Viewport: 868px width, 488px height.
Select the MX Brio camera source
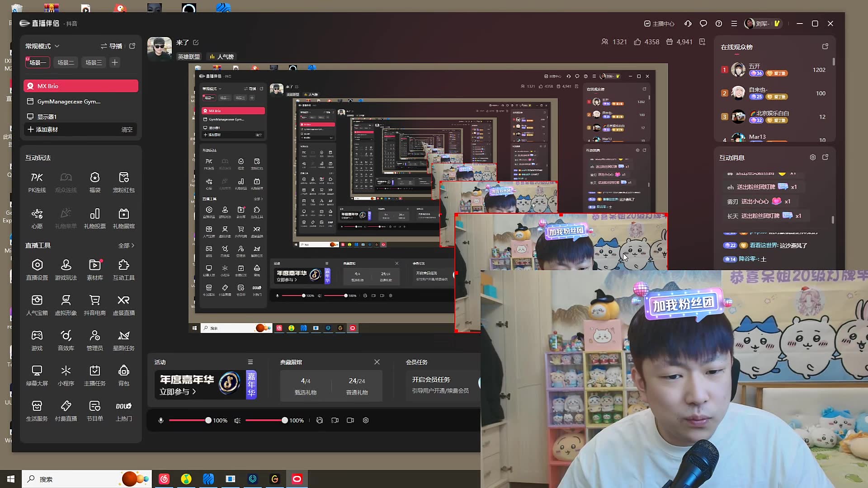81,86
